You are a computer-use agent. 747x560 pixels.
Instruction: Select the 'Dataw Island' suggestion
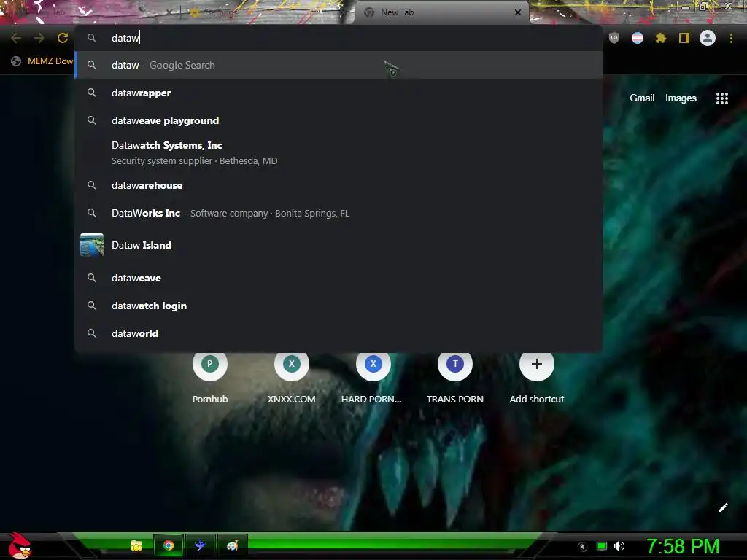click(338, 245)
